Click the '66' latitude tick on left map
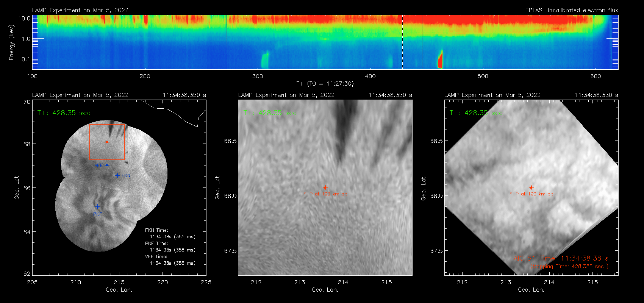The width and height of the screenshot is (644, 303). point(27,188)
